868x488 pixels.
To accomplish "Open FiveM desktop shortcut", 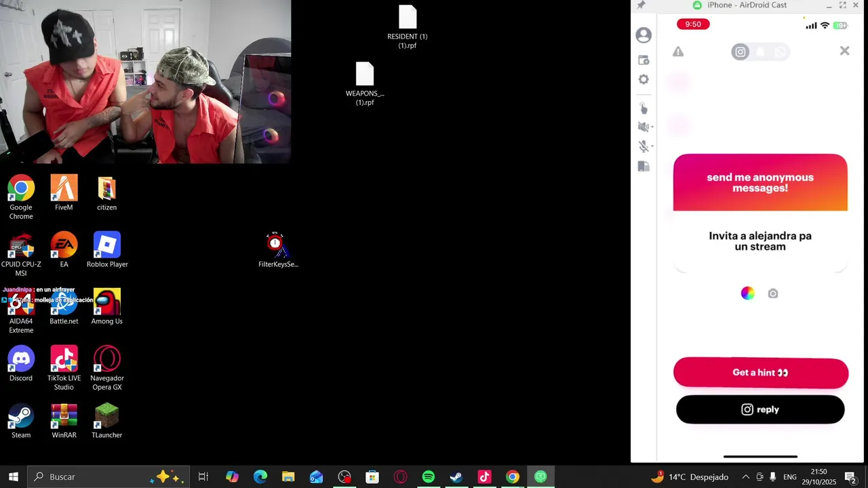I will pyautogui.click(x=64, y=193).
